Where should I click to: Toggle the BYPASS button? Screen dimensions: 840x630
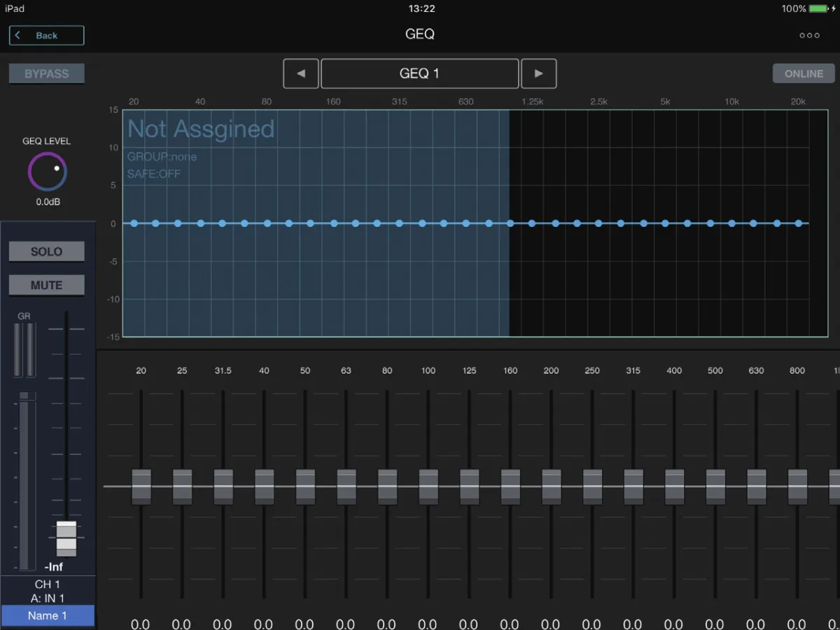click(x=47, y=73)
